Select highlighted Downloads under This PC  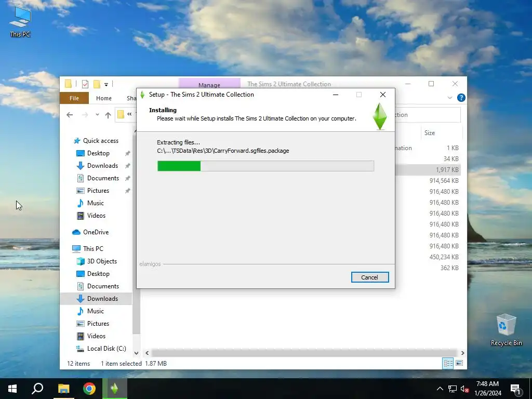point(96,299)
